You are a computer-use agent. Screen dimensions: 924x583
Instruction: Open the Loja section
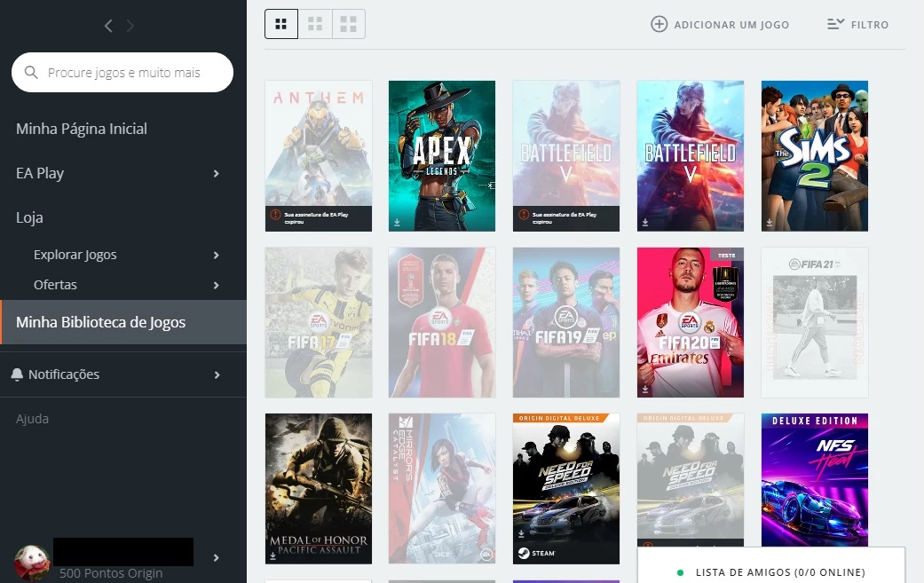coord(29,217)
